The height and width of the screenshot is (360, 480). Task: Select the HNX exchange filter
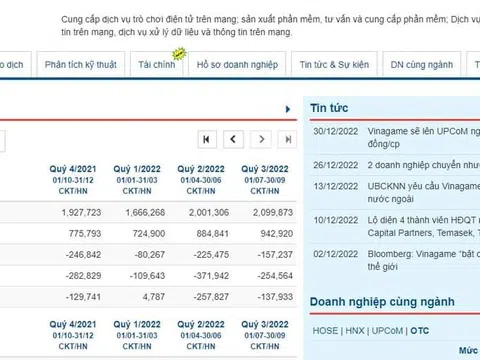click(x=355, y=331)
